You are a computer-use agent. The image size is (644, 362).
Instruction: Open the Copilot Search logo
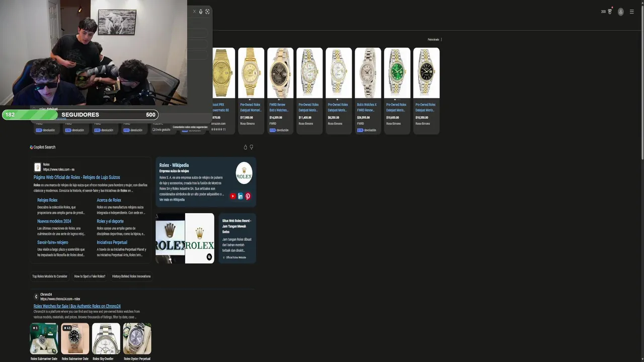pyautogui.click(x=31, y=147)
